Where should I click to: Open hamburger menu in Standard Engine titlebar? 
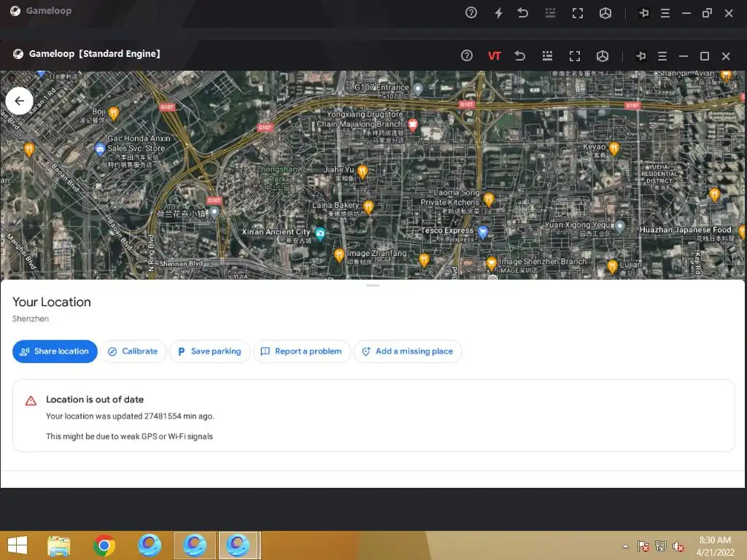point(662,56)
